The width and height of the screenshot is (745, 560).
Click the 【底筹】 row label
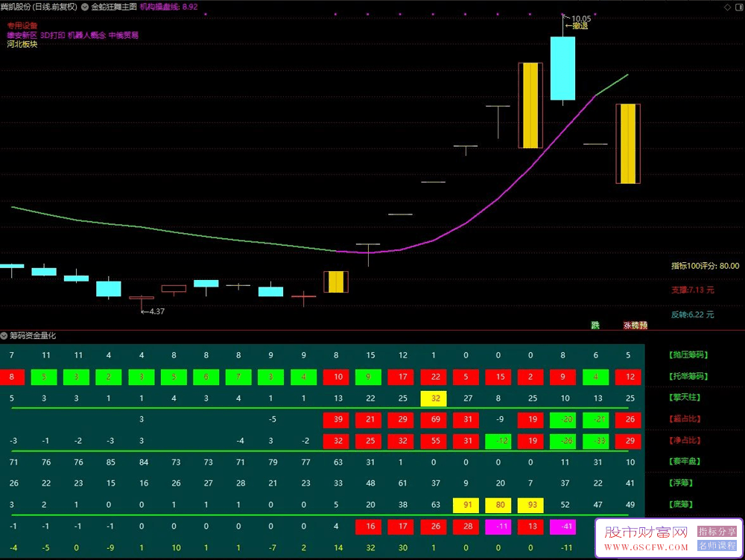click(x=681, y=504)
